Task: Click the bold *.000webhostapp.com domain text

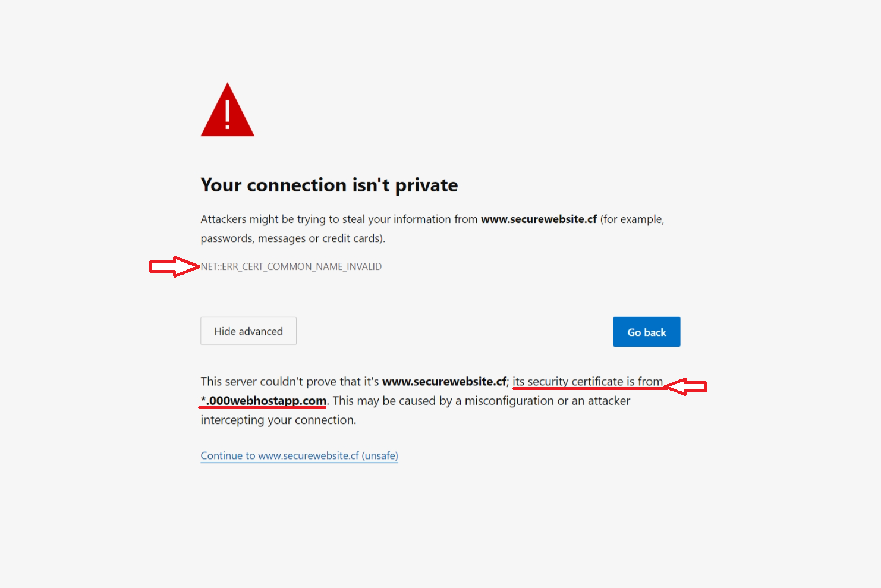Action: (x=263, y=401)
